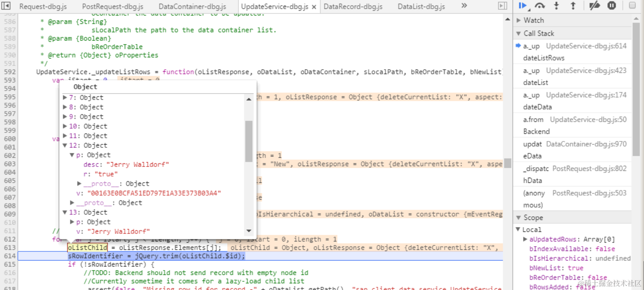The image size is (644, 290).
Task: Click bIndexAvailable: false in Scope
Action: (x=572, y=249)
